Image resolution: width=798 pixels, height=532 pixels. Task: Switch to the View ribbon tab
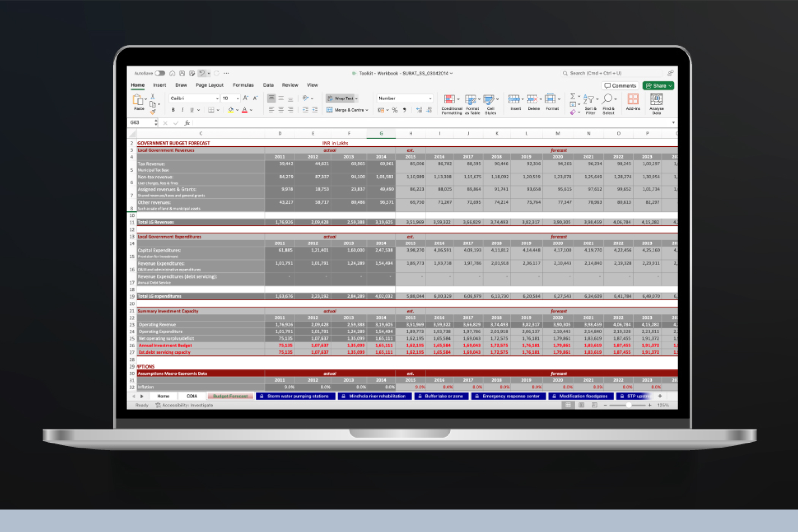[x=312, y=85]
